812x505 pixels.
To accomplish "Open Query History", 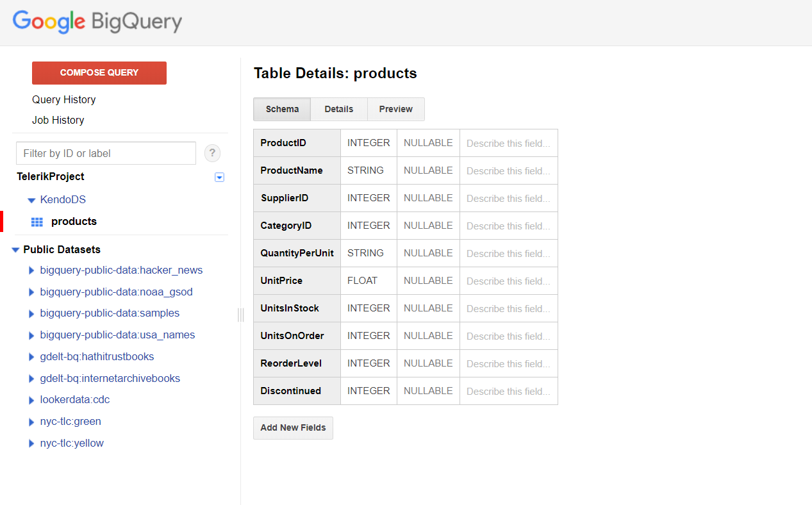I will 63,99.
